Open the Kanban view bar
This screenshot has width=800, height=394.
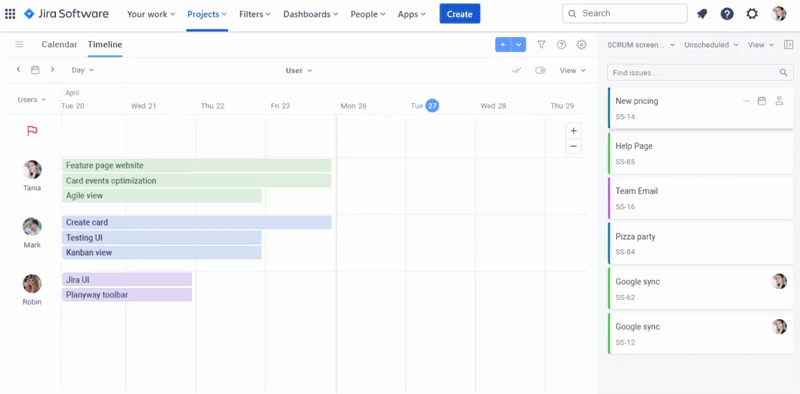(x=162, y=253)
